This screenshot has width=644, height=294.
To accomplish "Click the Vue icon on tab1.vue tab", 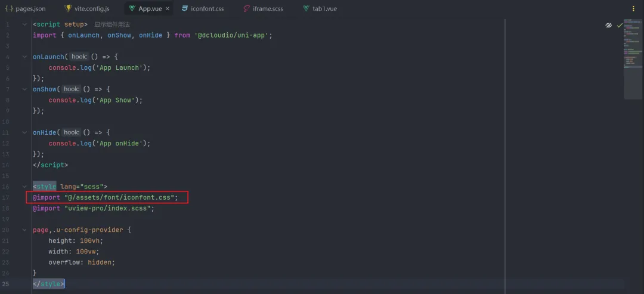I will coord(306,8).
